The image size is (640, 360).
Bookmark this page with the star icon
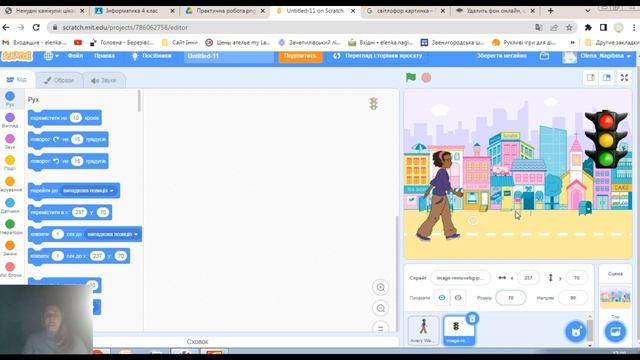[x=569, y=27]
